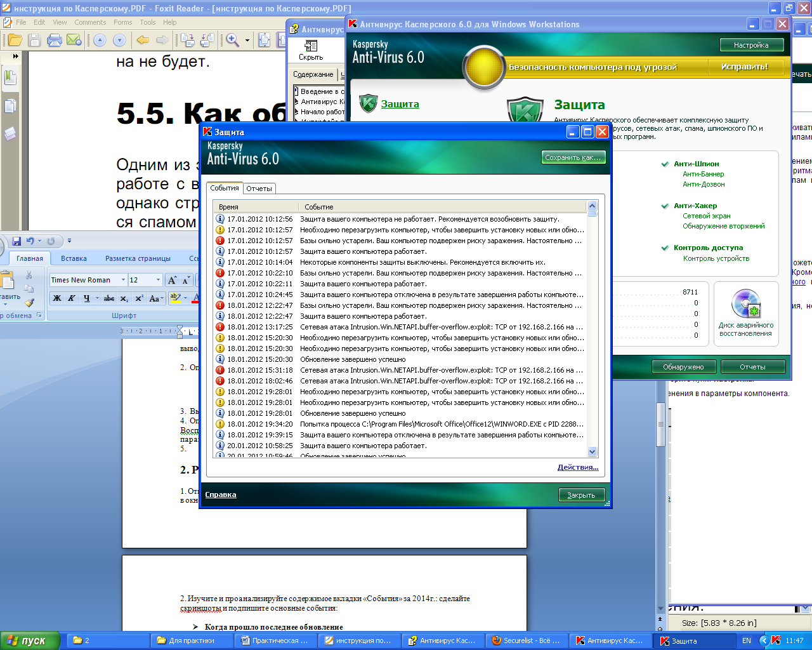The image size is (812, 650).
Task: Click the пуск Start button
Action: point(29,640)
